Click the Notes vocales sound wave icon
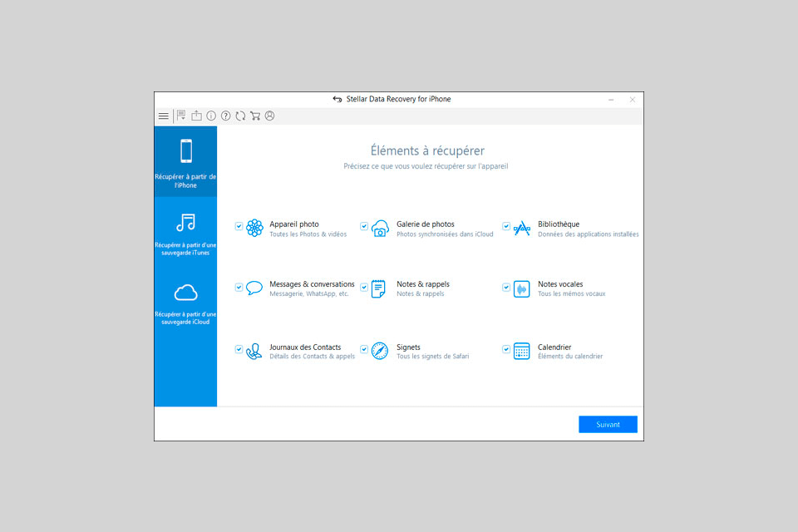This screenshot has width=798, height=532. pos(521,288)
